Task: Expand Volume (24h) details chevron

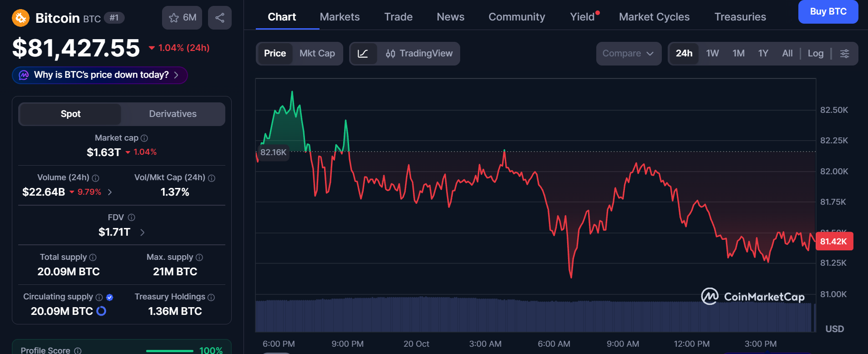Action: [x=110, y=192]
